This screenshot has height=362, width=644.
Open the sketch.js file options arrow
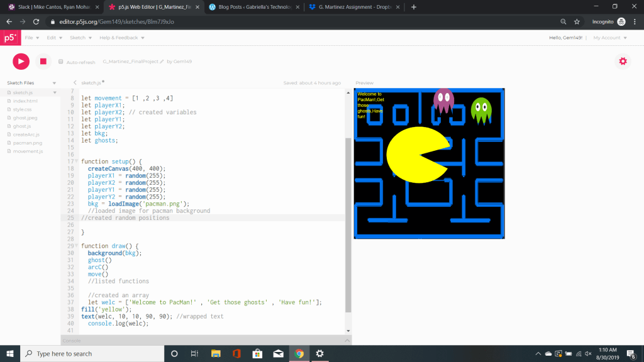pyautogui.click(x=54, y=93)
